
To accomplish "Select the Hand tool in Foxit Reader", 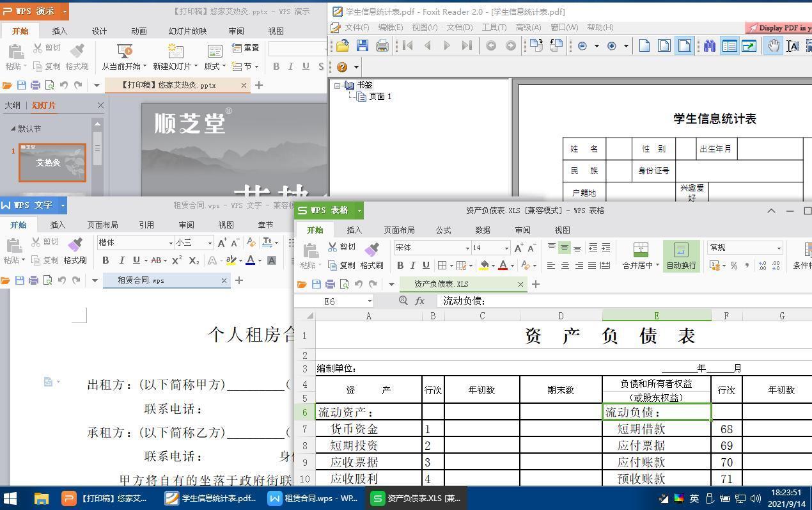I will coord(773,45).
